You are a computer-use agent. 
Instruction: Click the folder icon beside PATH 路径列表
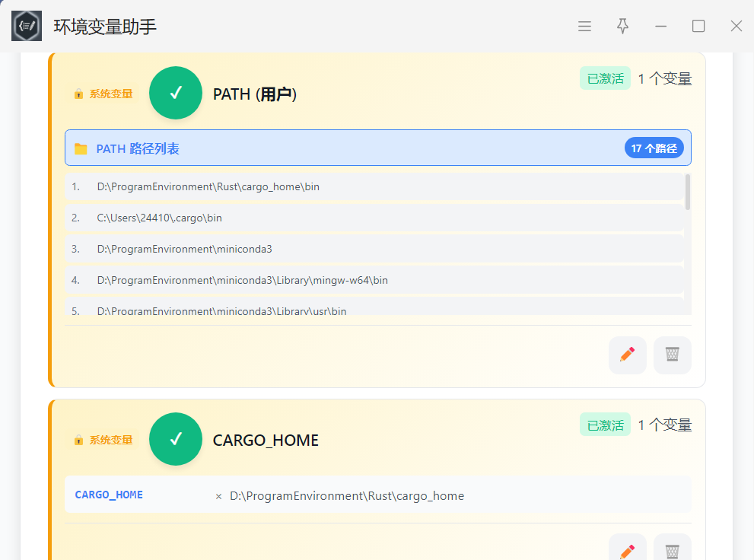[81, 149]
